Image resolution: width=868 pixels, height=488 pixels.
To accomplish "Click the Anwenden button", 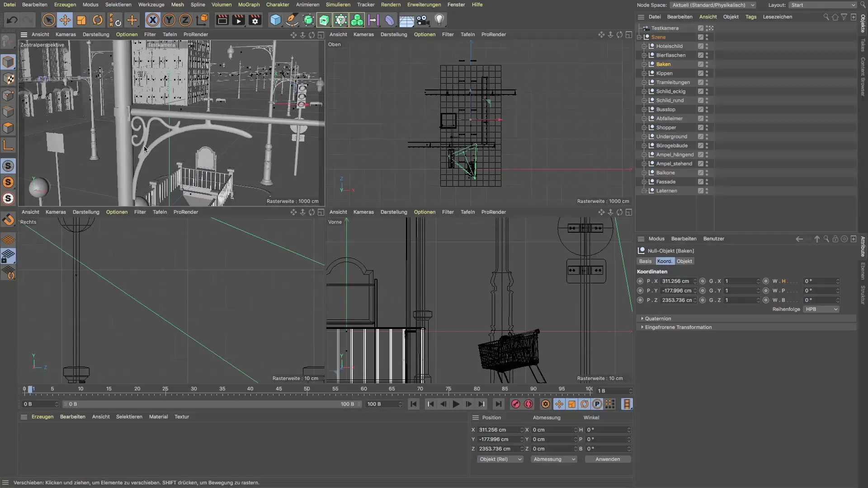I will [608, 459].
